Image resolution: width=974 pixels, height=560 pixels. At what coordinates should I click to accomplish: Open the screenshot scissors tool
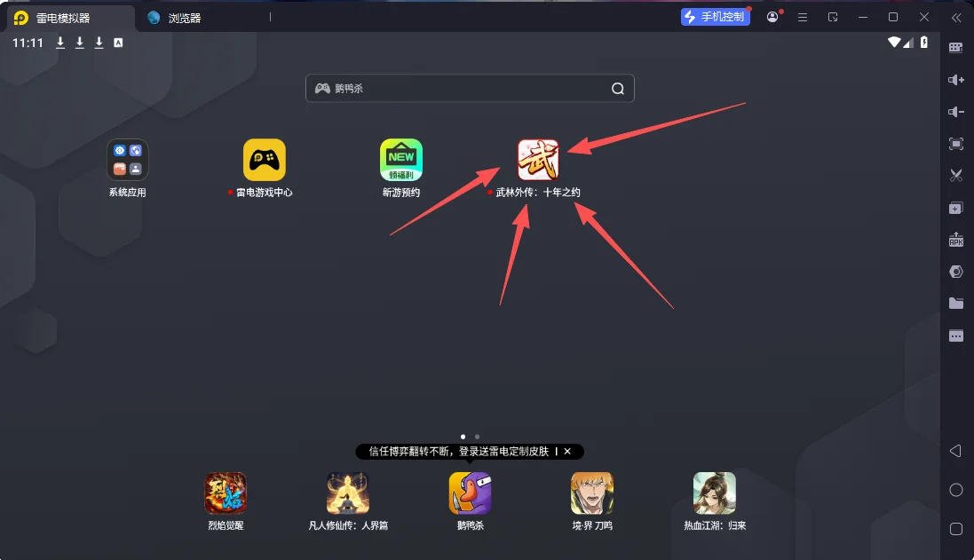(x=956, y=176)
